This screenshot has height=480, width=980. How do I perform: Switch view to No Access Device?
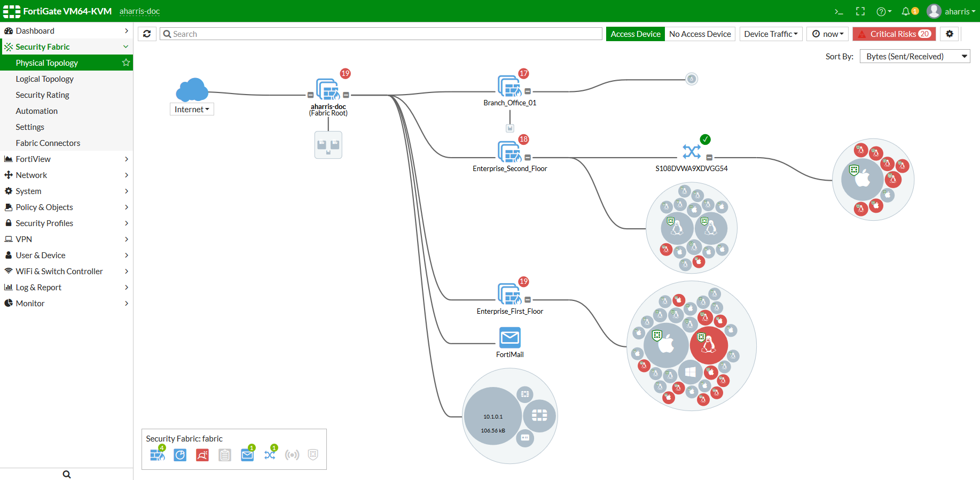(700, 34)
